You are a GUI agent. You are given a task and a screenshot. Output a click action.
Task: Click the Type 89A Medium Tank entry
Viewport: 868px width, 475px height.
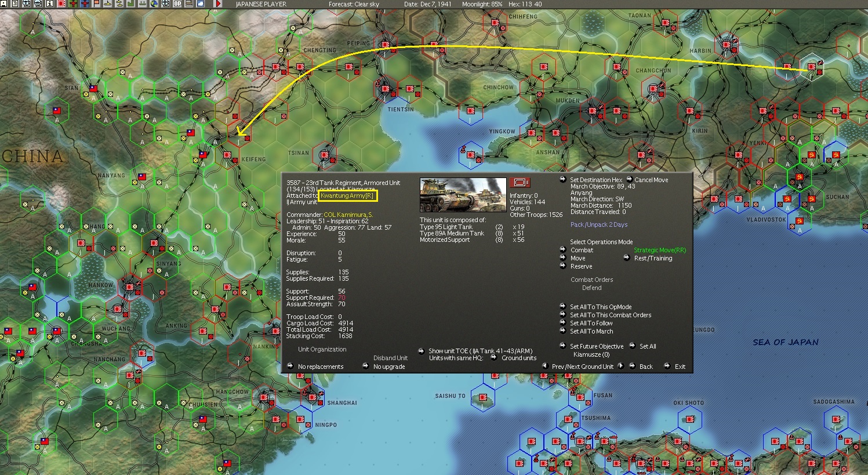pos(452,233)
